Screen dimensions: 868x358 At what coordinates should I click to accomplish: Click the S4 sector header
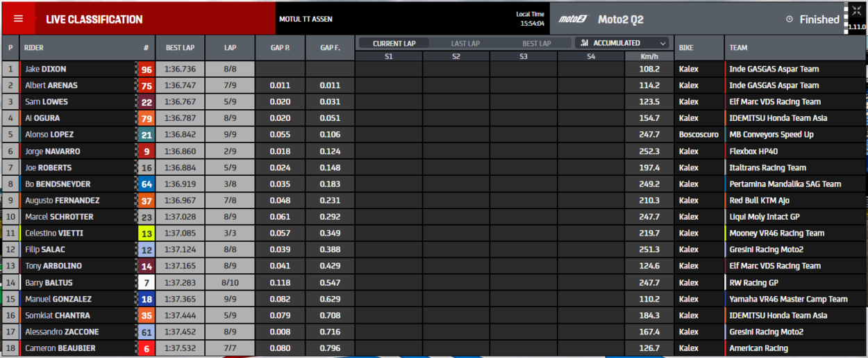point(590,56)
